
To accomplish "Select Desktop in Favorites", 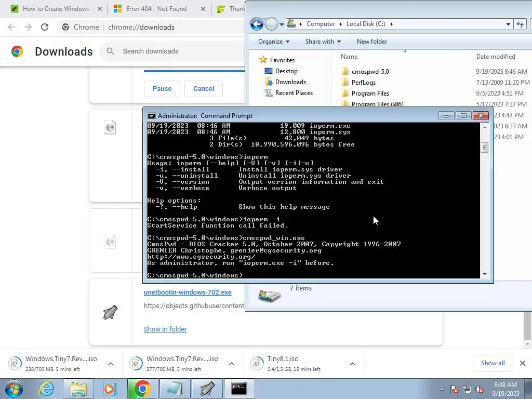I will [286, 71].
